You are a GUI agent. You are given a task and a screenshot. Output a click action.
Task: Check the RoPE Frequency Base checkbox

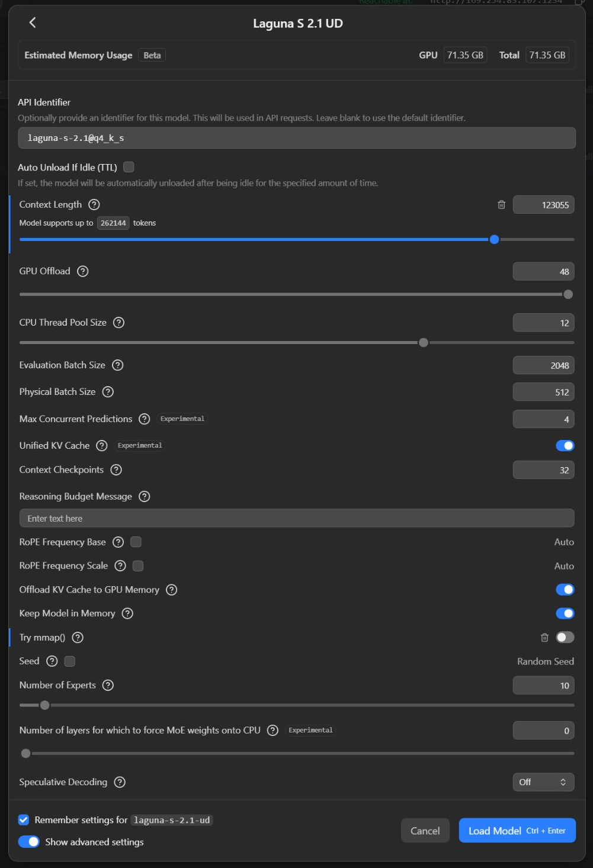pos(136,542)
